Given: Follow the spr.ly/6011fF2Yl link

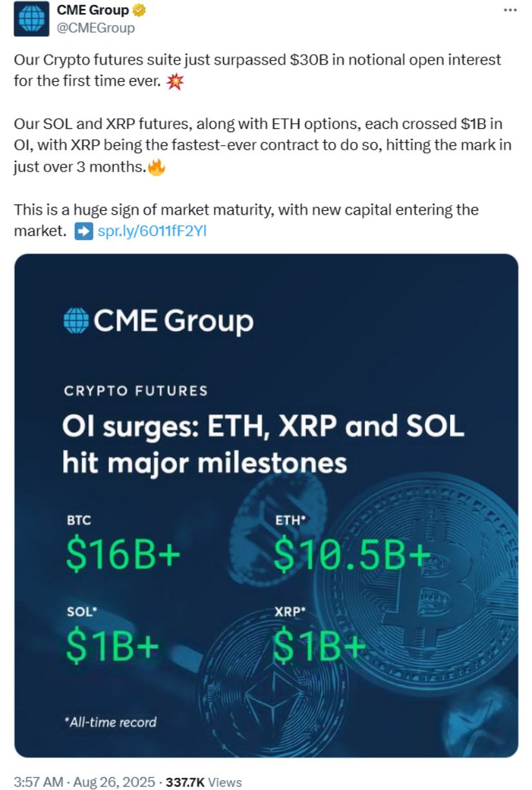Looking at the screenshot, I should click(x=152, y=231).
